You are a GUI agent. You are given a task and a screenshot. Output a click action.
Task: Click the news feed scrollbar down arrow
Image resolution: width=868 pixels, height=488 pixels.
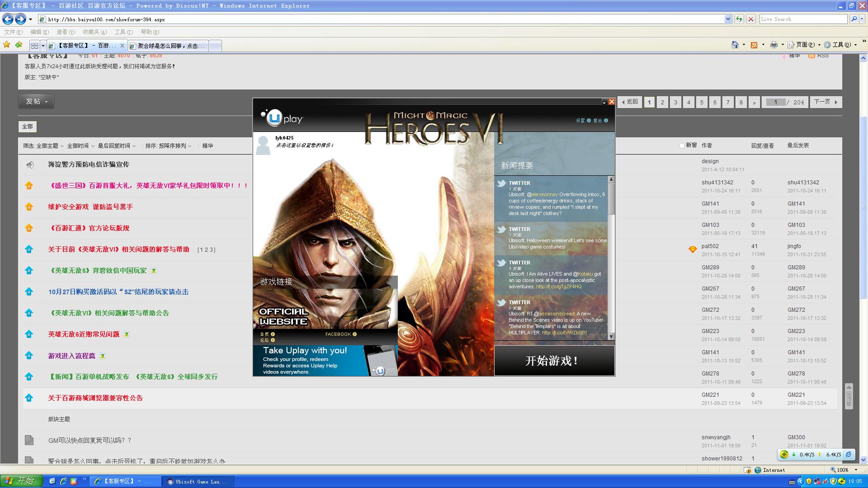pyautogui.click(x=611, y=337)
